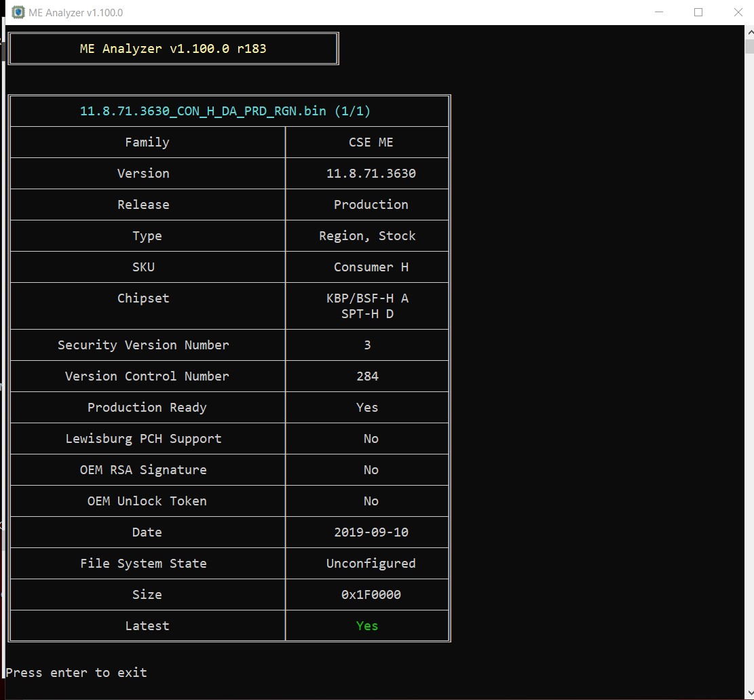This screenshot has width=754, height=700.
Task: Click the Production Ready label
Action: click(x=147, y=408)
